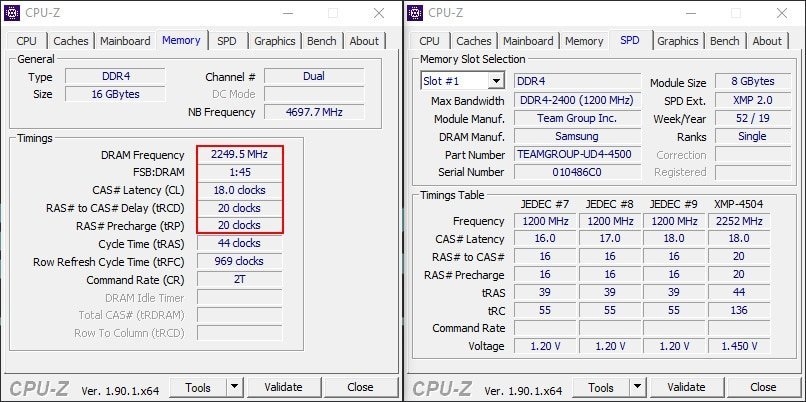Click the CPU-Z icon in right window title bar
Screen dimensions: 806x402
click(x=418, y=13)
